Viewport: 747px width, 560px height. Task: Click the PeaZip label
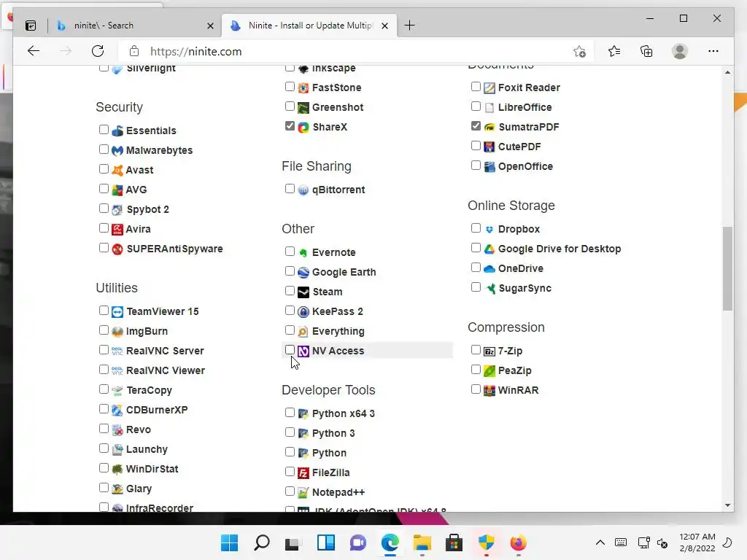(514, 370)
